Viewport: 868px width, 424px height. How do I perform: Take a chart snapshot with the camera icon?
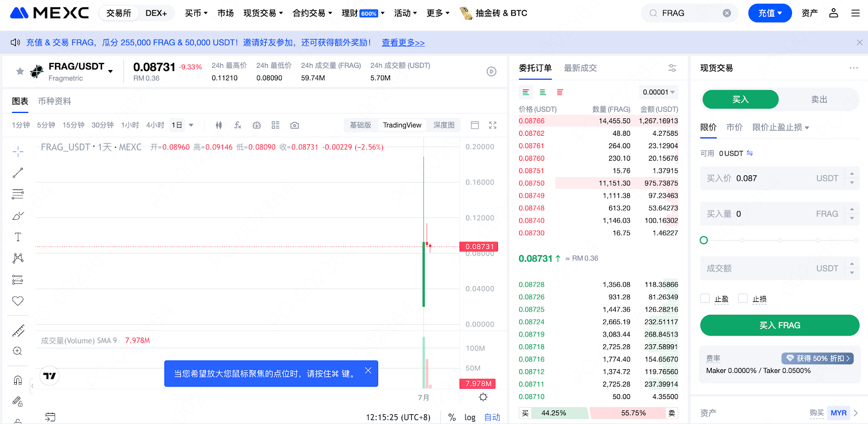(x=295, y=125)
